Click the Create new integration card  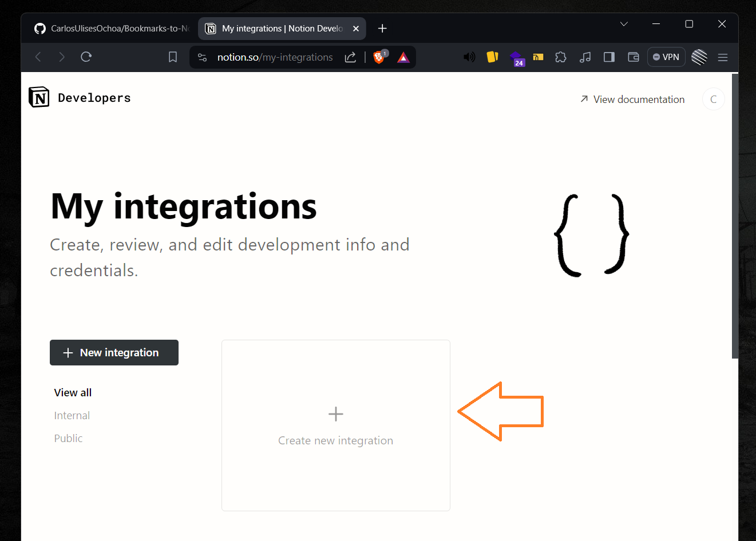[x=336, y=425]
